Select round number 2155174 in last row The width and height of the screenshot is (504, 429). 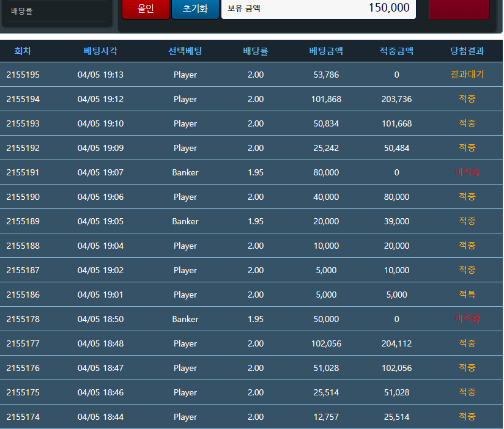[23, 417]
